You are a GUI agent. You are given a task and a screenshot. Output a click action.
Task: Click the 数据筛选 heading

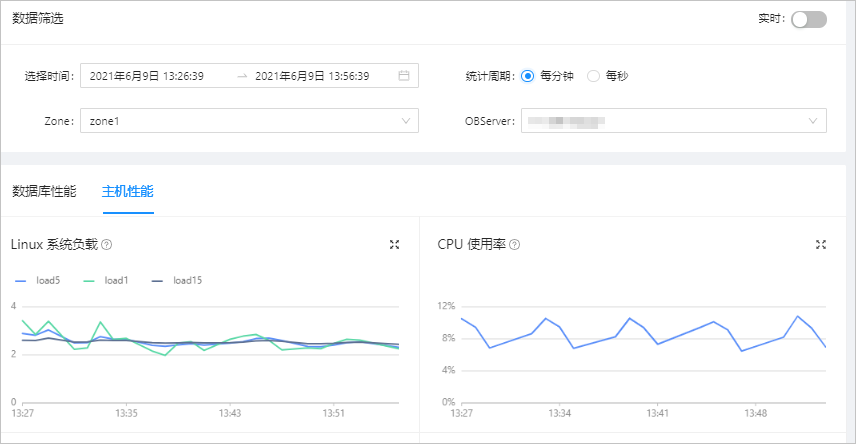38,19
